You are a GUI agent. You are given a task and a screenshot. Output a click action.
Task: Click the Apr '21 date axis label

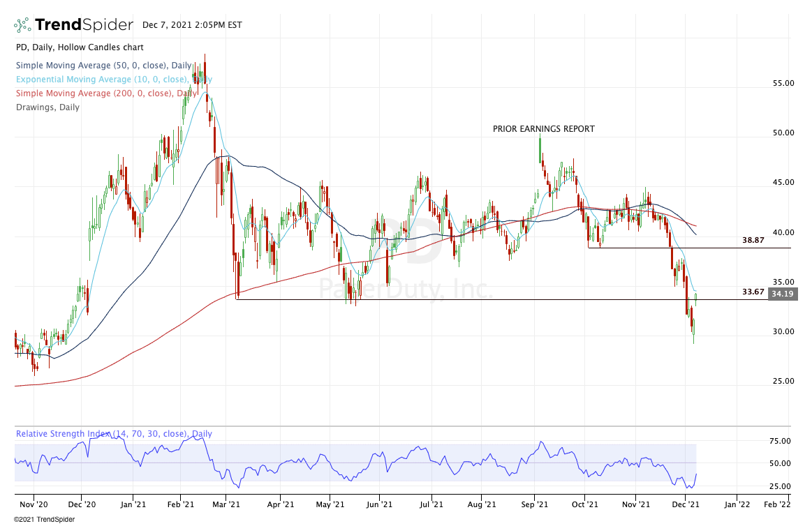point(280,504)
